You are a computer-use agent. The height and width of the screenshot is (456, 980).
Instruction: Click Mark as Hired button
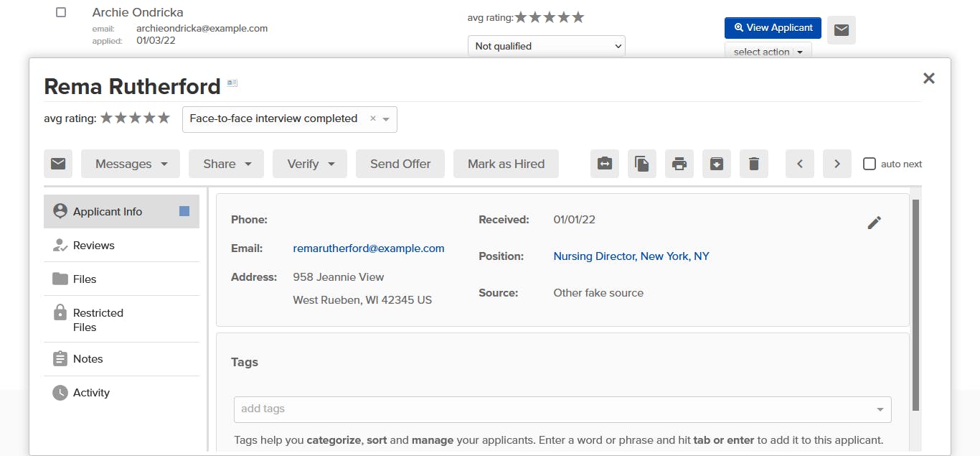506,164
